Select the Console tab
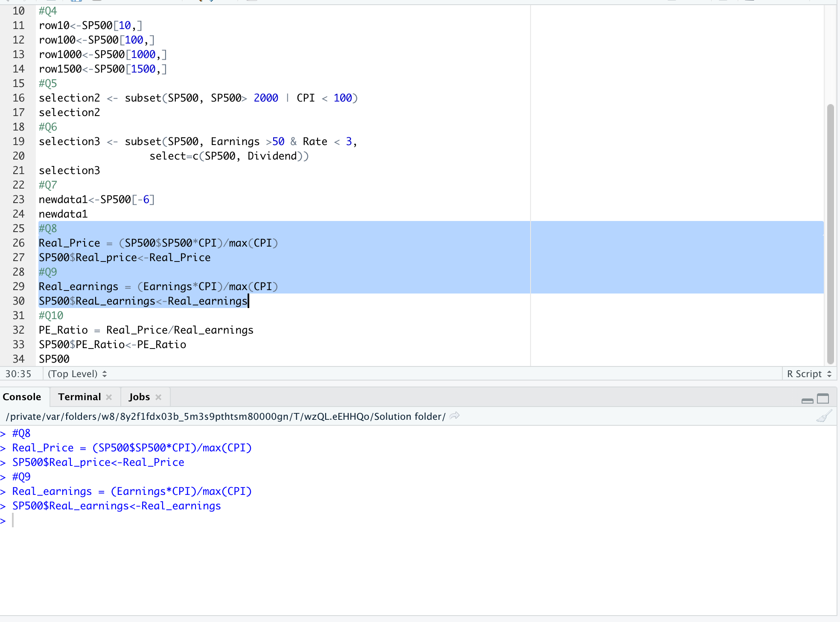The height and width of the screenshot is (622, 840). click(x=22, y=397)
